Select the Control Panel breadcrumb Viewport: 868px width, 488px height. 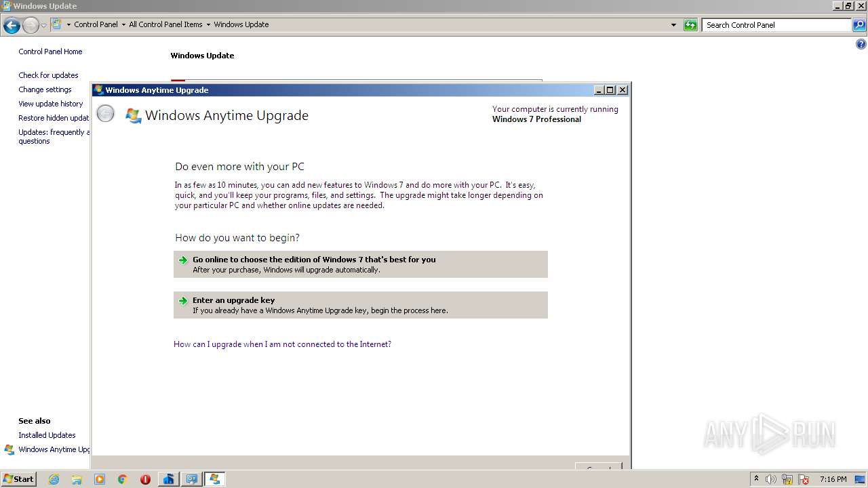point(96,24)
